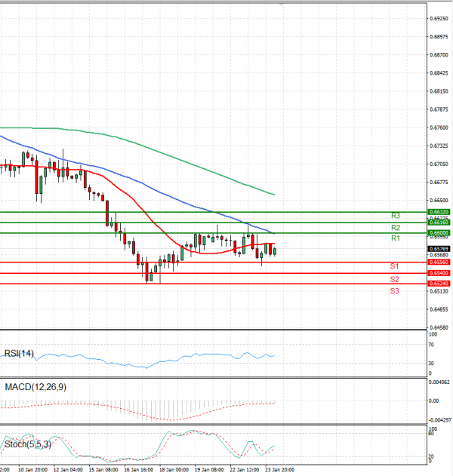Click the Stoch(5,5,3) indicator label
This screenshot has height=476, width=453.
click(x=28, y=444)
